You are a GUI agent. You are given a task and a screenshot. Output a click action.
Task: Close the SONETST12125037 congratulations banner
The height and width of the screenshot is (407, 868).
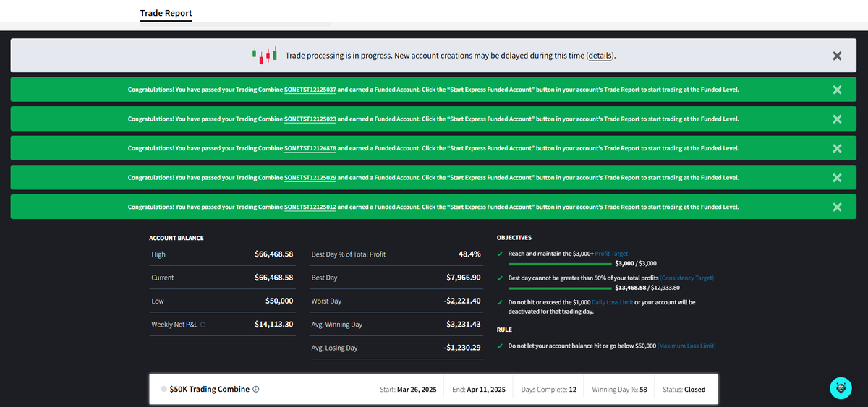click(837, 90)
